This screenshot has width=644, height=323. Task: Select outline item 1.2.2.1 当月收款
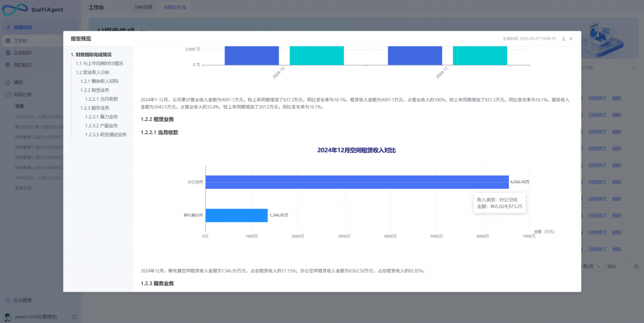tap(101, 99)
